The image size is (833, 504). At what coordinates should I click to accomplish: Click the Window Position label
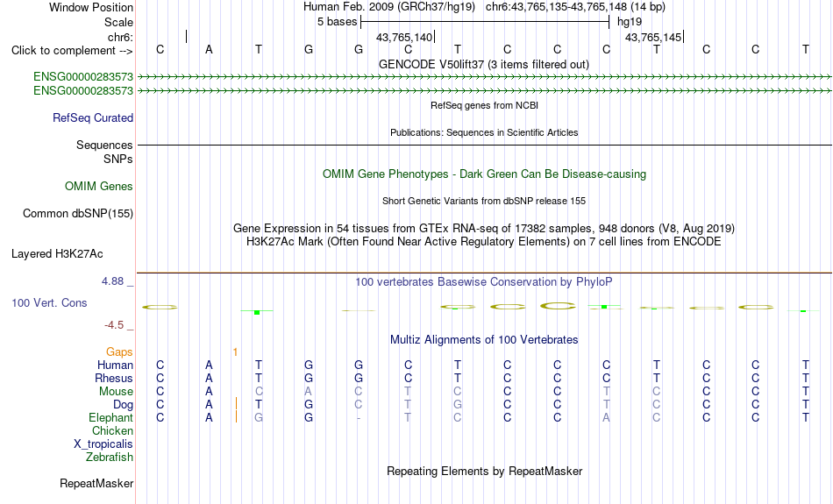91,7
